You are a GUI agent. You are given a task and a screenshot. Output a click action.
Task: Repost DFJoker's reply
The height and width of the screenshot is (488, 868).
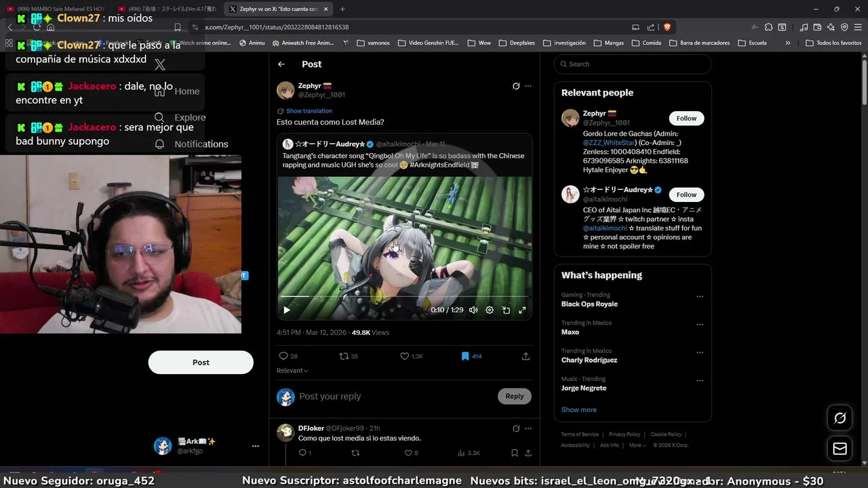point(356,453)
